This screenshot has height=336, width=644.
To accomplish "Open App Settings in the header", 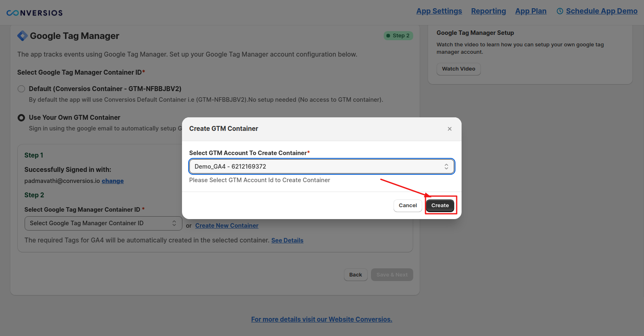I will coord(439,11).
